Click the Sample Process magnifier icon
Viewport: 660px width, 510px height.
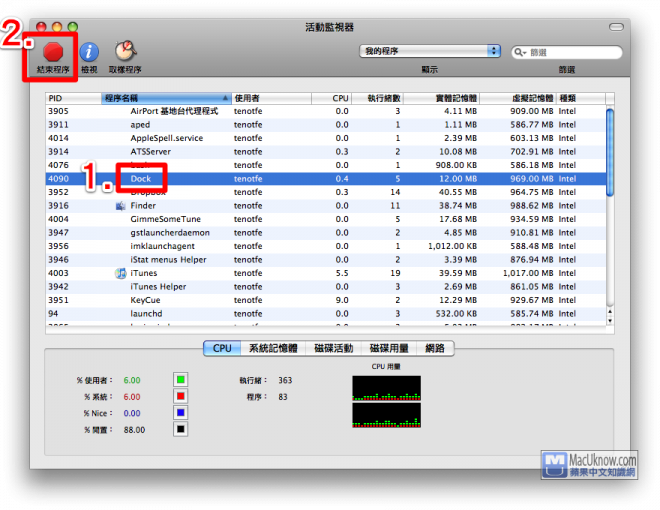pyautogui.click(x=125, y=51)
